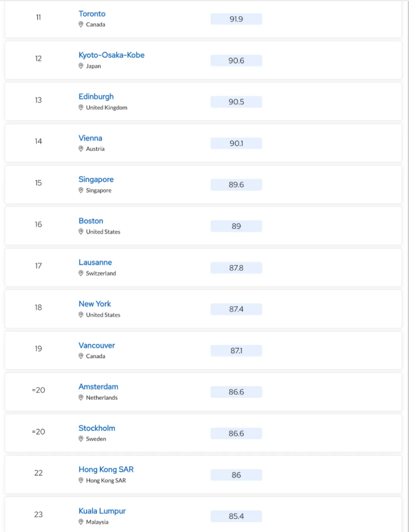Select the Vienna ranking link

90,138
